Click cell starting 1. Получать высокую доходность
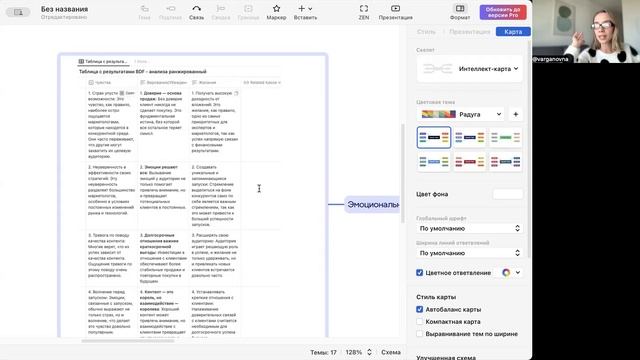Image resolution: width=640 pixels, height=360 pixels. click(215, 124)
